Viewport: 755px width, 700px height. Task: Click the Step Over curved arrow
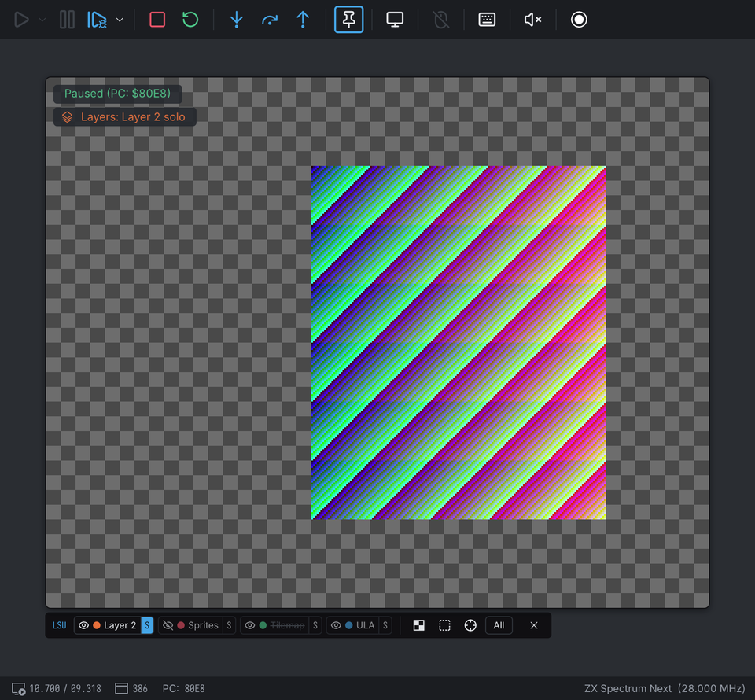point(270,20)
